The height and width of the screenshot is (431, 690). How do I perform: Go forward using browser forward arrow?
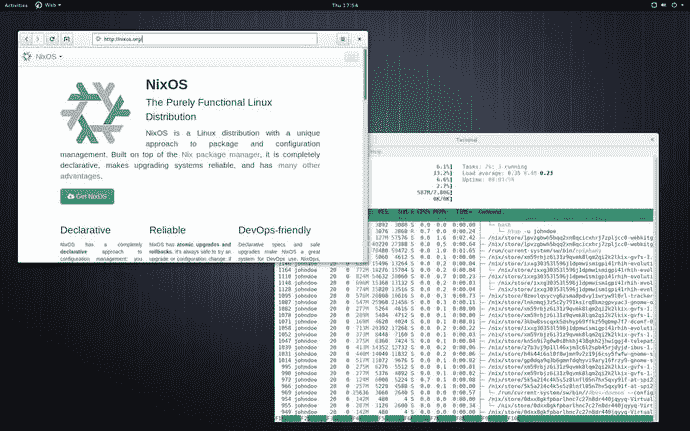point(37,39)
